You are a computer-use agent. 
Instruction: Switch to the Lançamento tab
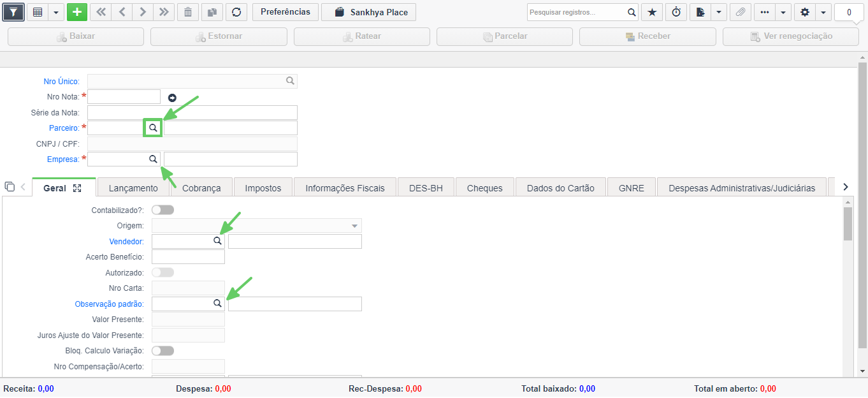[x=133, y=188]
